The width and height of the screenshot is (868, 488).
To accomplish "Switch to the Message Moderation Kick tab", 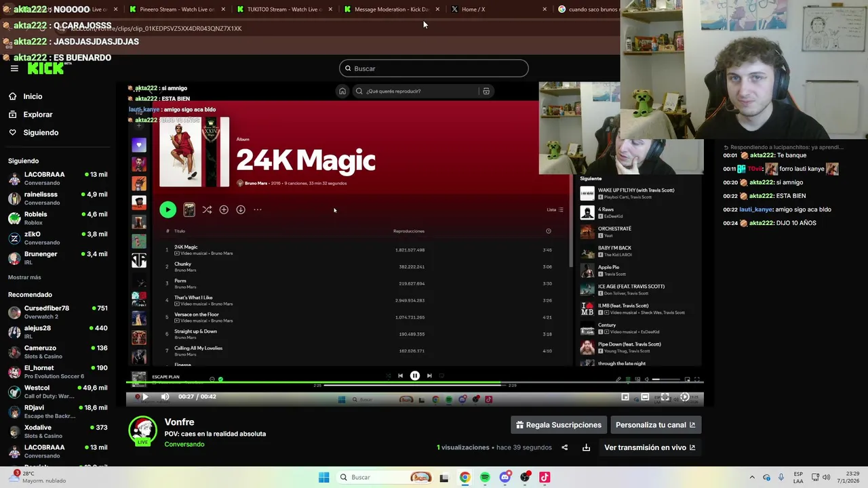I will (392, 9).
